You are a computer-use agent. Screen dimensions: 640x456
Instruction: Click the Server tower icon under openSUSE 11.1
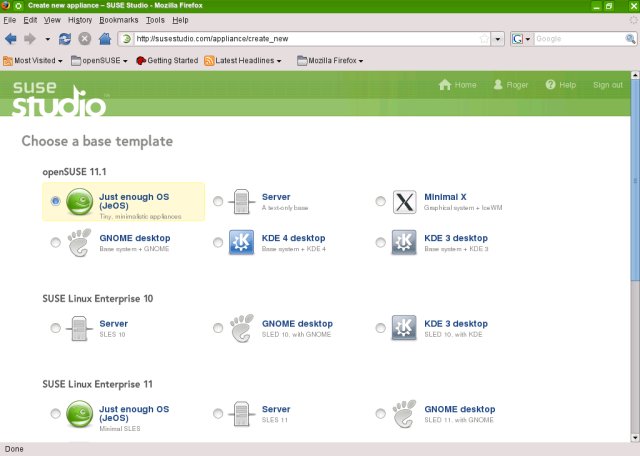[242, 201]
